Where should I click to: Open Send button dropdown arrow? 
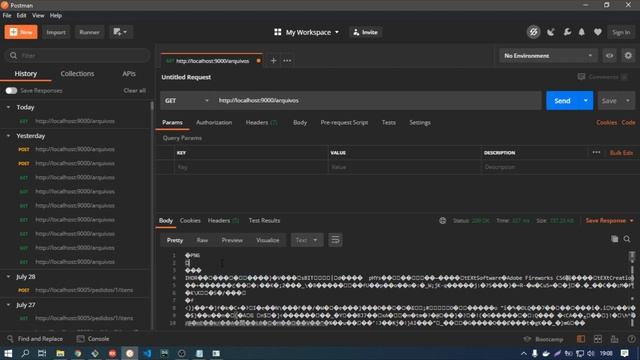(x=586, y=100)
